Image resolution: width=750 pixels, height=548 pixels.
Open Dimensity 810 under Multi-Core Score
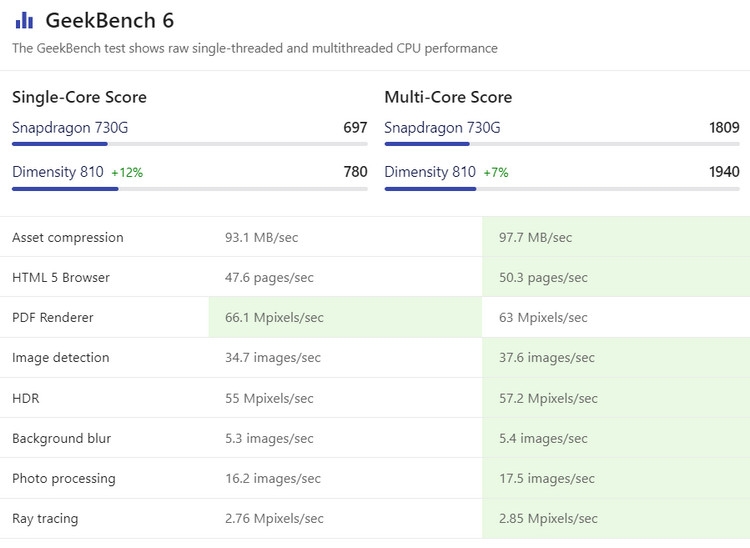click(x=430, y=172)
